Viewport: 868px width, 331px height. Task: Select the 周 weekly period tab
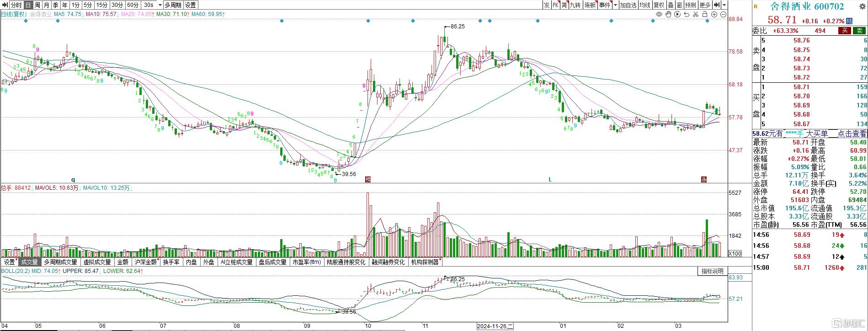tap(37, 5)
